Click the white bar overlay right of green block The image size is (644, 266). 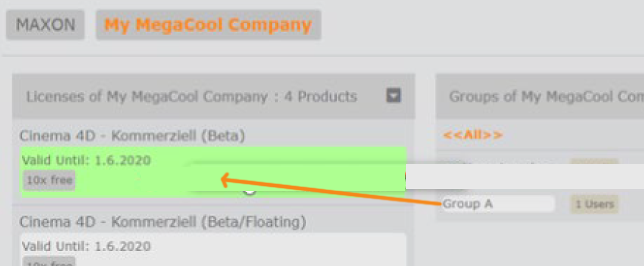click(x=525, y=176)
